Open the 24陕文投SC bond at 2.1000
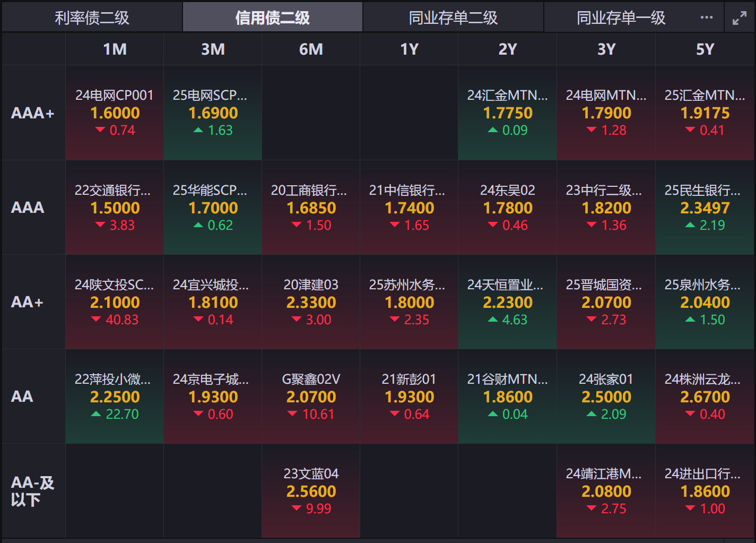The image size is (756, 543). click(115, 302)
